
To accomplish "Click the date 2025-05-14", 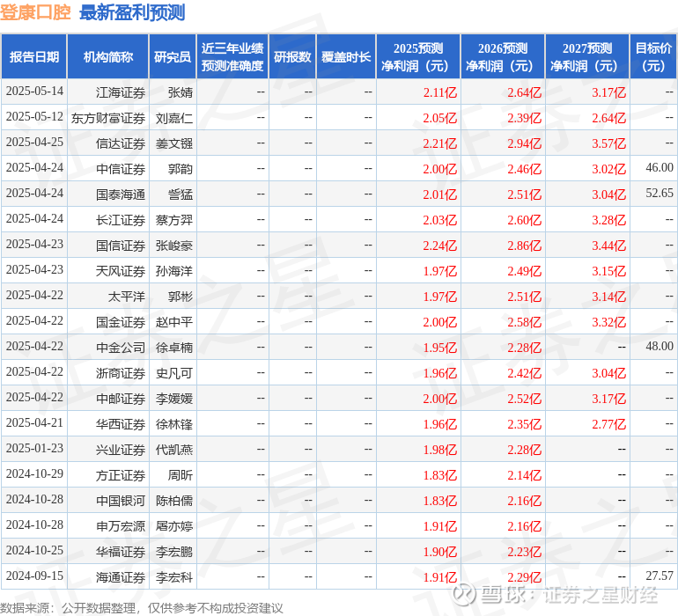I will [x=34, y=91].
